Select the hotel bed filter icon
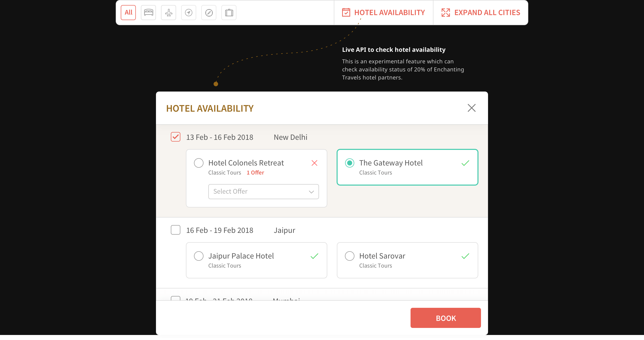The width and height of the screenshot is (644, 340). click(148, 13)
